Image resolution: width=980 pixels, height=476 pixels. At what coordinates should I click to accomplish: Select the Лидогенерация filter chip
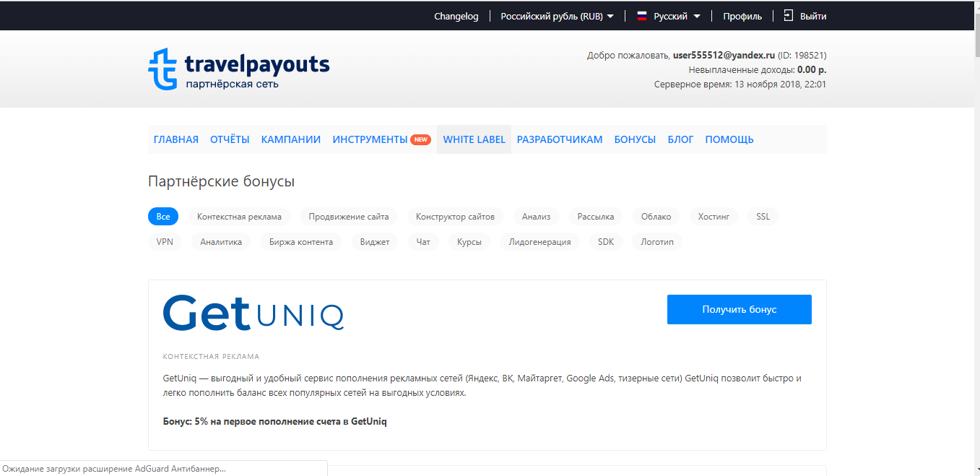coord(539,242)
